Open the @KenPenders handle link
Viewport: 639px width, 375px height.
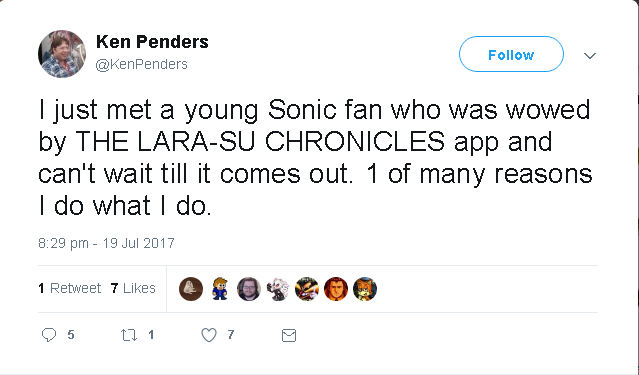[x=141, y=64]
